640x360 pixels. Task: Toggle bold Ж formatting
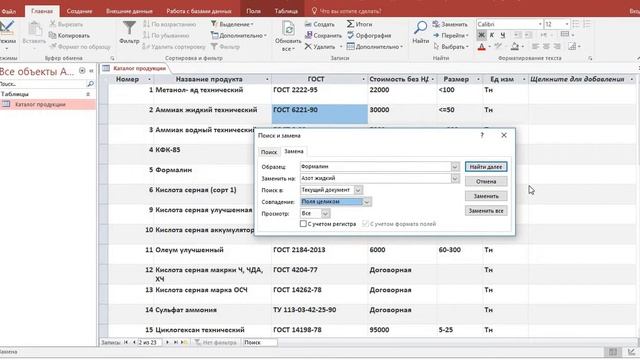pos(482,35)
